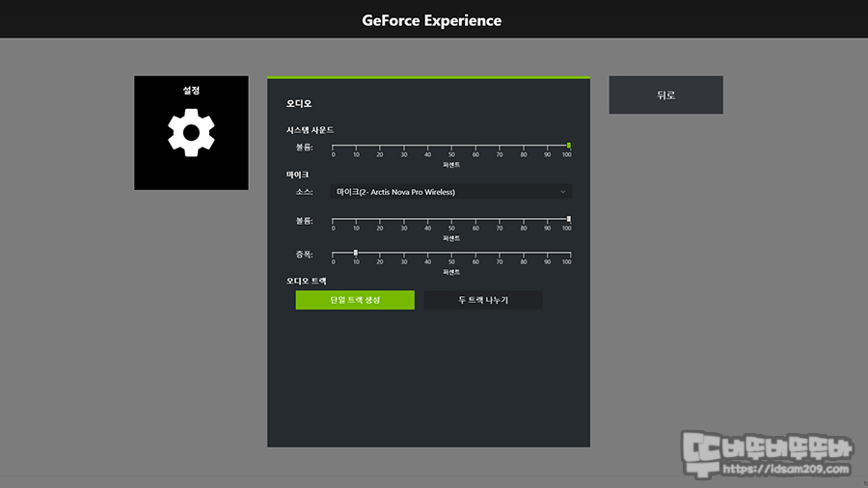Click the 마이크 section label
The width and height of the screenshot is (868, 488).
tap(297, 175)
